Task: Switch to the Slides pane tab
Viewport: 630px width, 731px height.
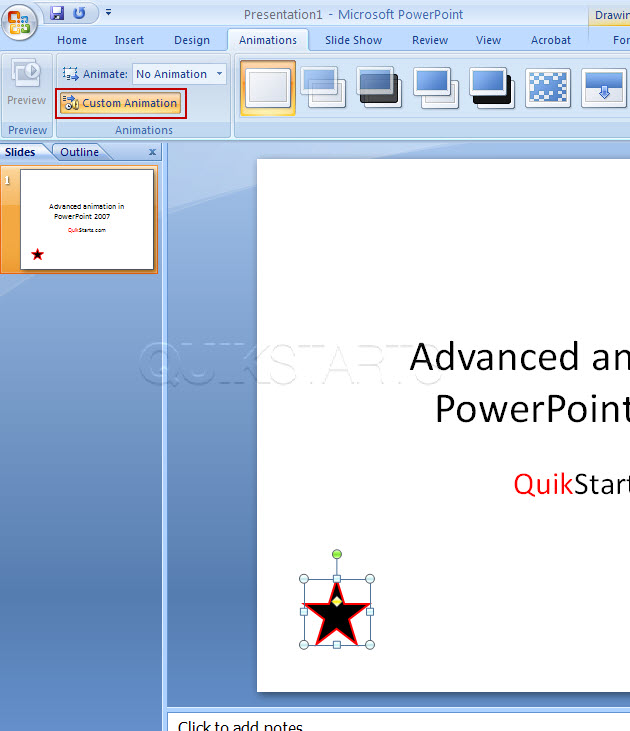Action: click(x=20, y=152)
